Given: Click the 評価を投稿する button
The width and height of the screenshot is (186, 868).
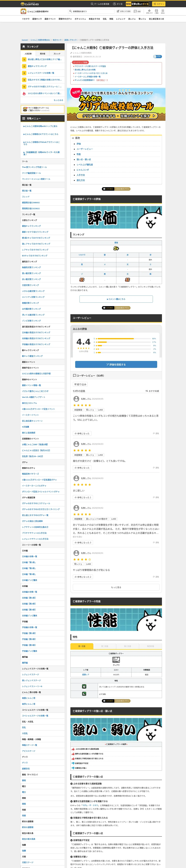Looking at the screenshot, I should pos(116,364).
